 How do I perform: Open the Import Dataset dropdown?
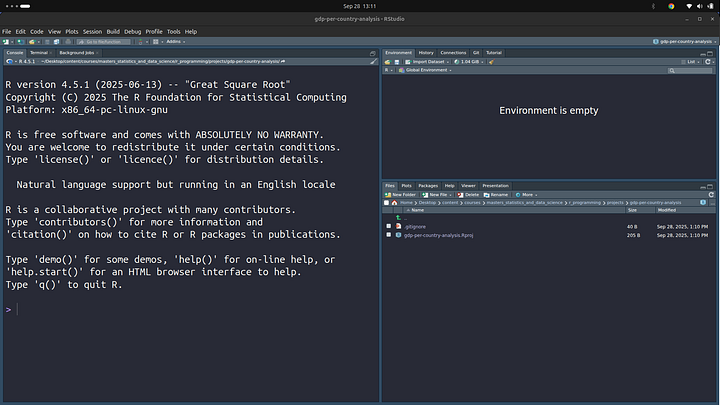coord(427,62)
